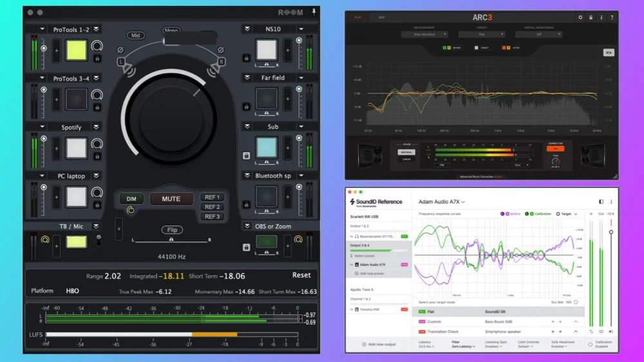The width and height of the screenshot is (644, 362).
Task: Click the ARC3 lock icon
Action: point(591,17)
